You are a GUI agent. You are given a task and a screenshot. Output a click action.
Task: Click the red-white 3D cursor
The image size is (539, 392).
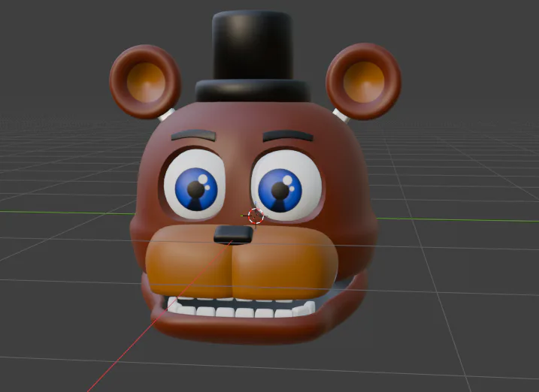[256, 216]
